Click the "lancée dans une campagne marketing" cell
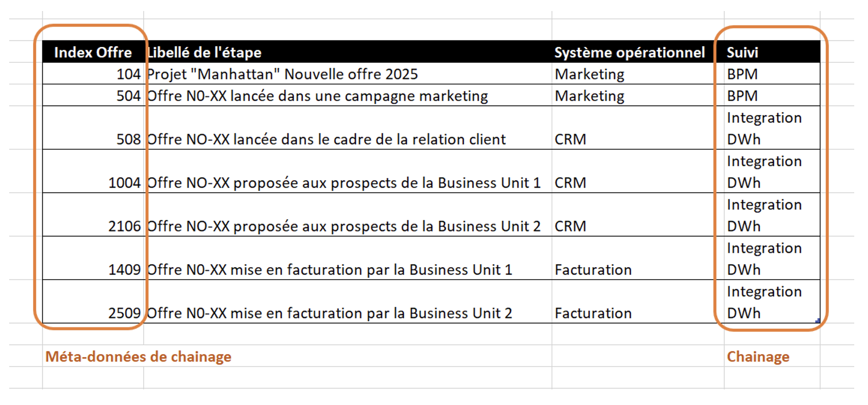The image size is (868, 405). click(317, 96)
